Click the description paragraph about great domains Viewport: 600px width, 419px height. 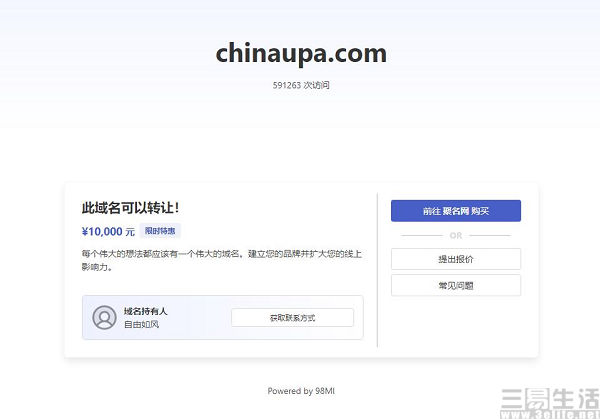click(222, 260)
